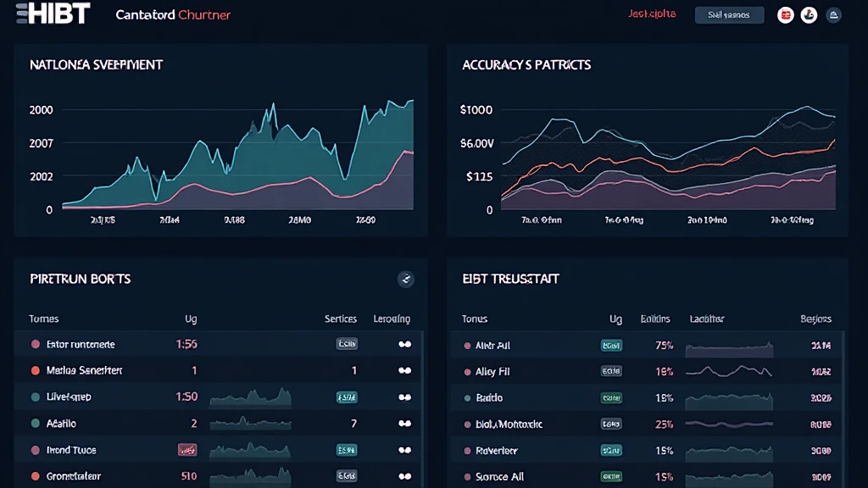
Task: Click the sparkline chart in the Alley Fil row
Action: (729, 371)
